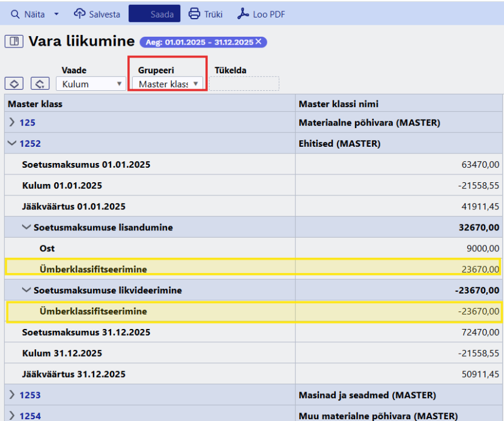Viewport: 504px width, 421px height.
Task: Click the Master klassi nimi column header
Action: 398,103
